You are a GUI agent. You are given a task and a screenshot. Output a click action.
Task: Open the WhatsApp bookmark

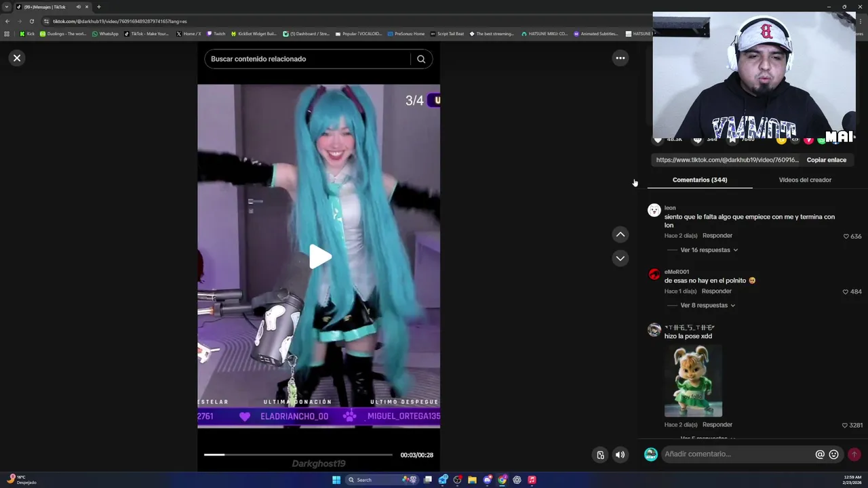tap(105, 34)
